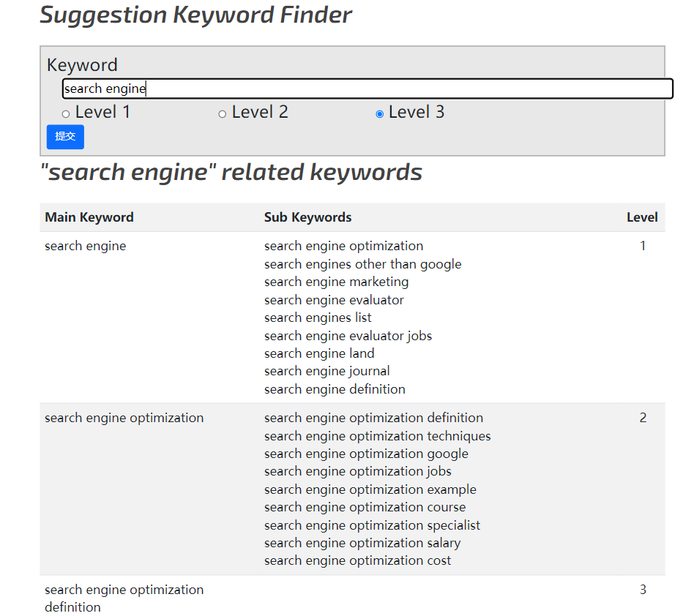694x616 pixels.
Task: Click 'search engine evaluator jobs' entry
Action: (348, 336)
